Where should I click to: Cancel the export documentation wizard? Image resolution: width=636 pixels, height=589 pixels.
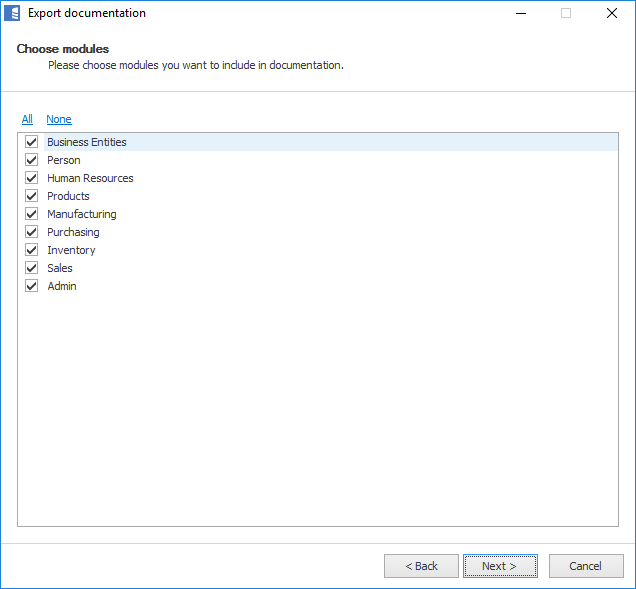tap(586, 566)
